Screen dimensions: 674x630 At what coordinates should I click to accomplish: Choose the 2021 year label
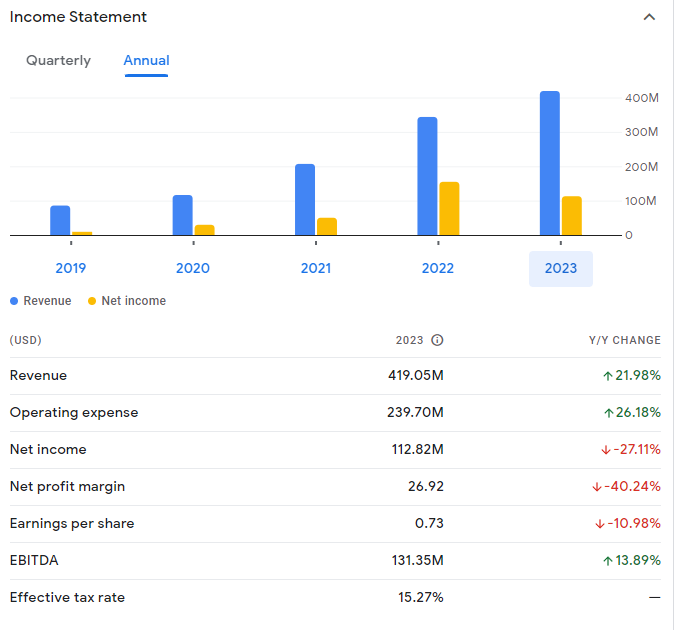pos(316,268)
